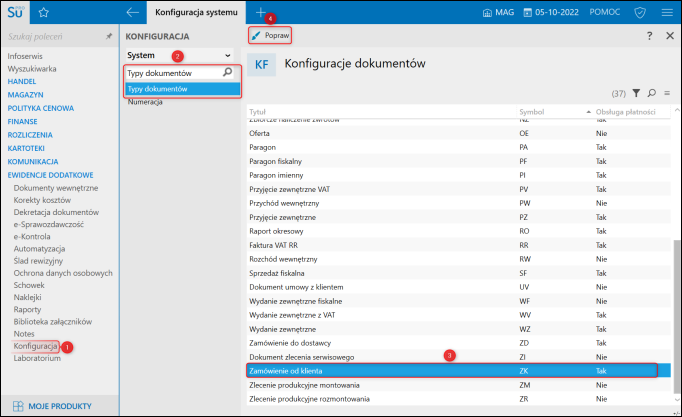Expand the System dropdown

pyautogui.click(x=180, y=55)
